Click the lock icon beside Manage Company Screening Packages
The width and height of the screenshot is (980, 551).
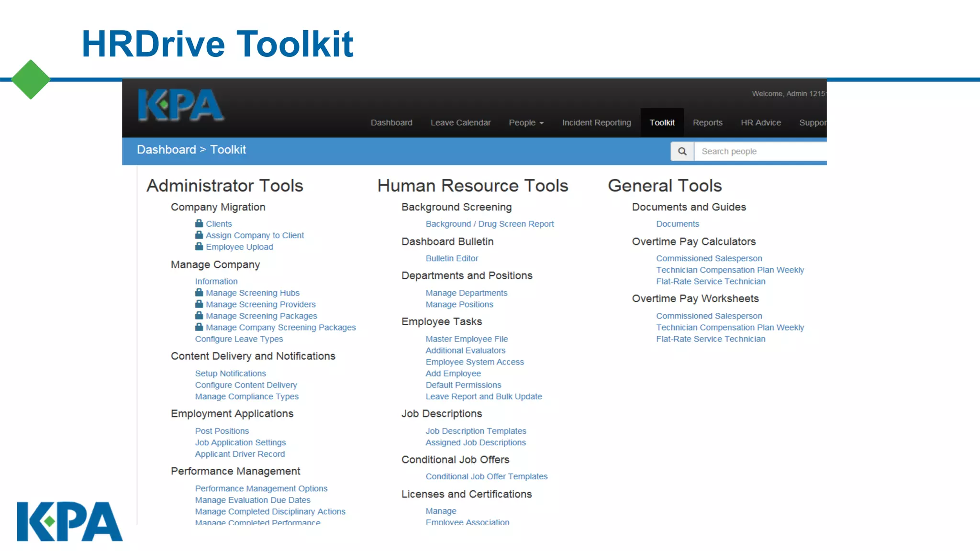199,327
